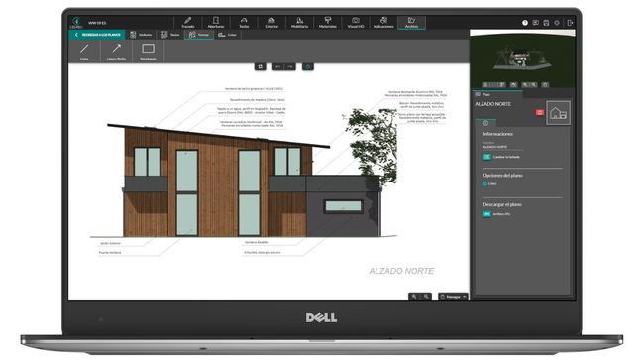Viewport: 644px width, 363px height.
Task: Click the house facade thumbnail
Action: click(558, 113)
